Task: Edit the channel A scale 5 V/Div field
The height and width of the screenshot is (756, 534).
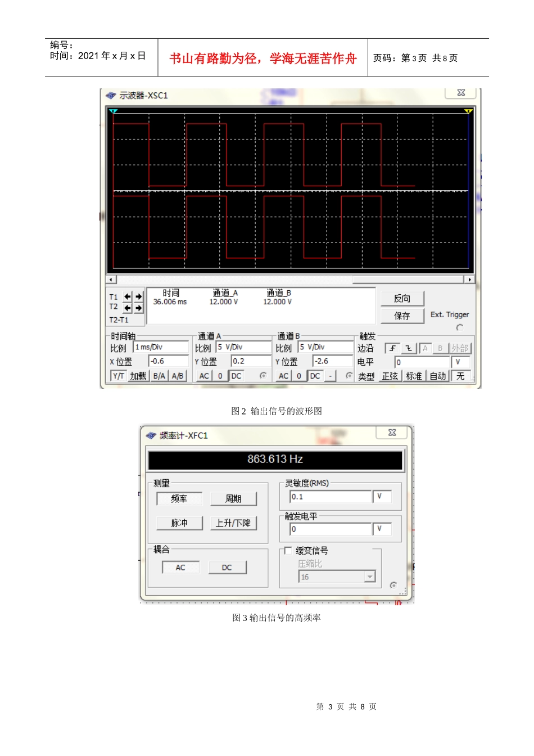Action: 243,347
